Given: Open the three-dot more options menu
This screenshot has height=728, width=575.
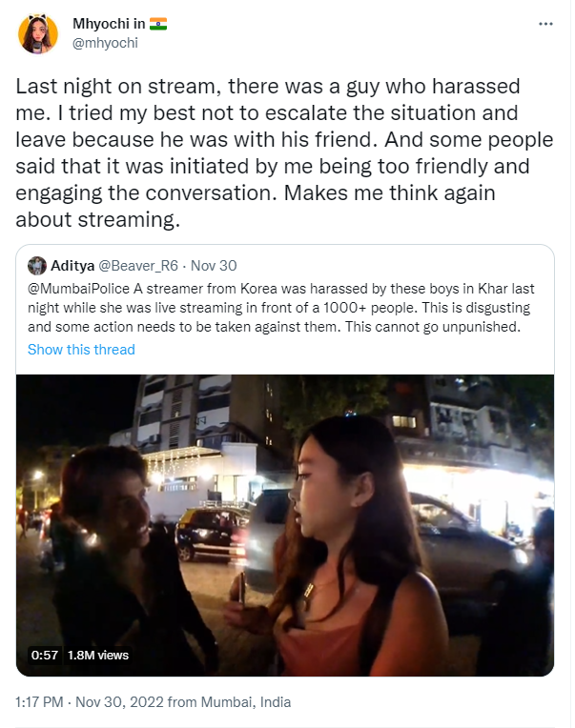Looking at the screenshot, I should 545,24.
